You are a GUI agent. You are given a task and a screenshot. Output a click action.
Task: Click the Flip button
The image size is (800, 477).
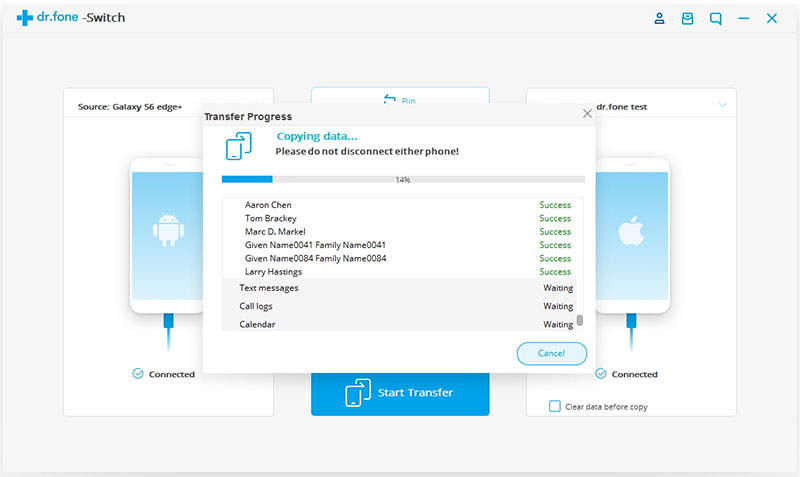click(400, 96)
